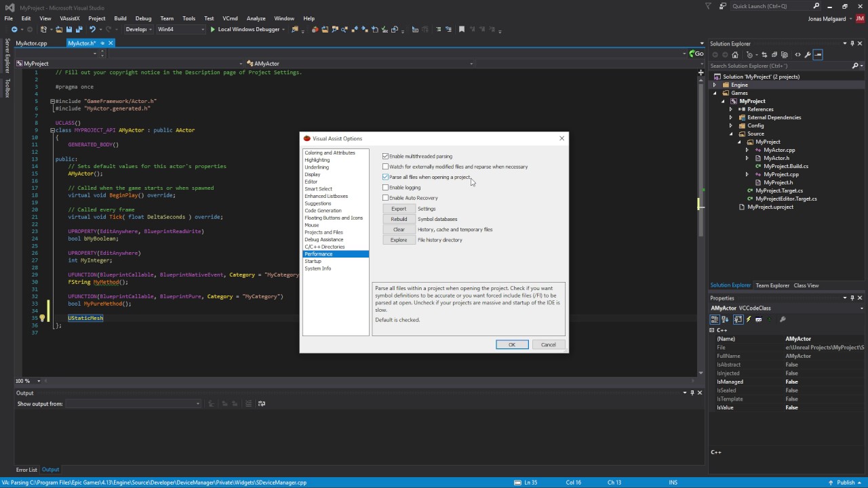Image resolution: width=868 pixels, height=488 pixels.
Task: Click Cancel in Visual Assist Options
Action: (548, 345)
